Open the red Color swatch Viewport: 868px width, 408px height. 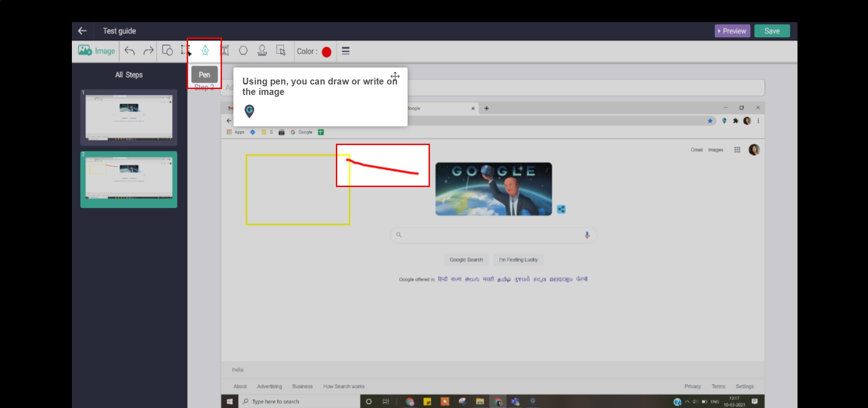coord(326,52)
